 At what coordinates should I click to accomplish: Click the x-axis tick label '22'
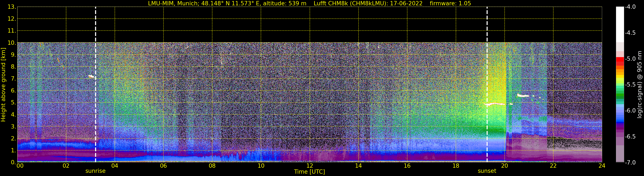(x=553, y=166)
